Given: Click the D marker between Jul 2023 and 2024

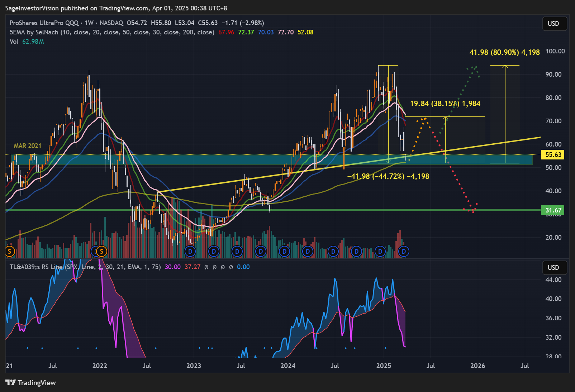Looking at the screenshot, I should click(x=261, y=252).
